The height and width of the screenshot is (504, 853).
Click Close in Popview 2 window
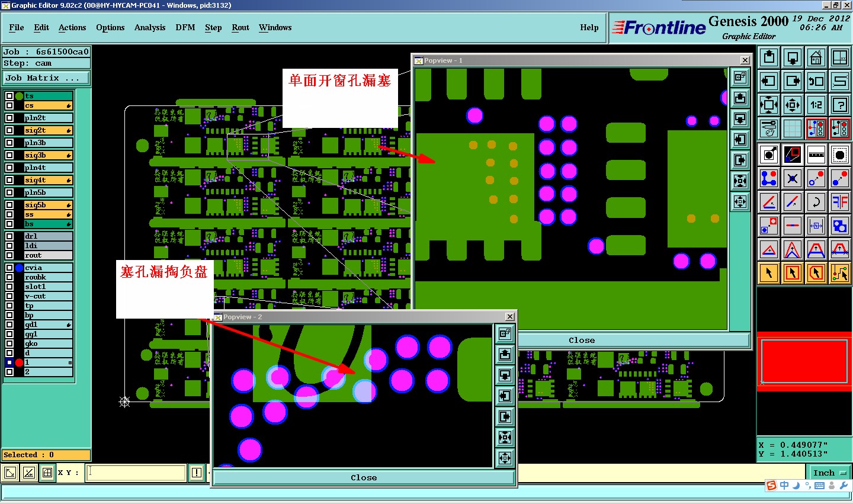364,477
